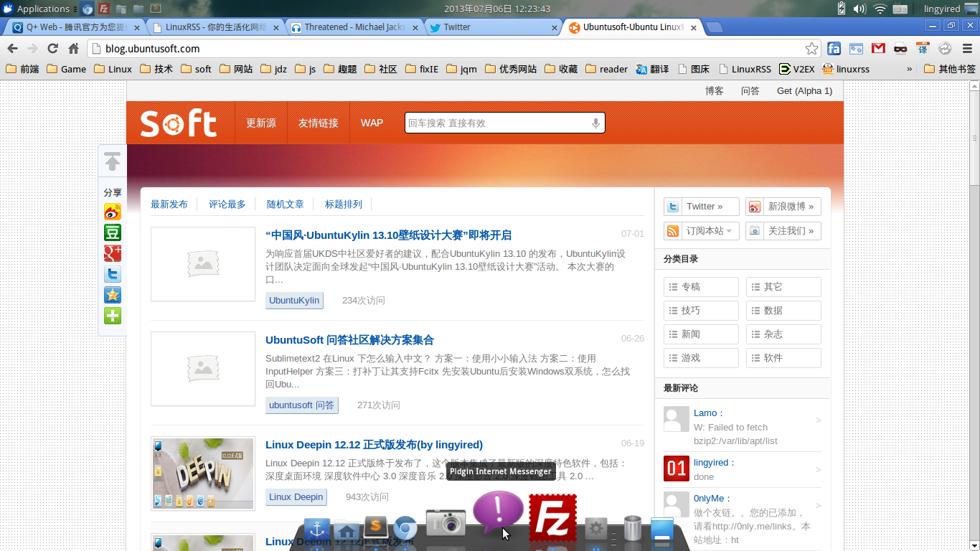This screenshot has height=551, width=980.
Task: Click the star favorites share icon
Action: tap(113, 295)
